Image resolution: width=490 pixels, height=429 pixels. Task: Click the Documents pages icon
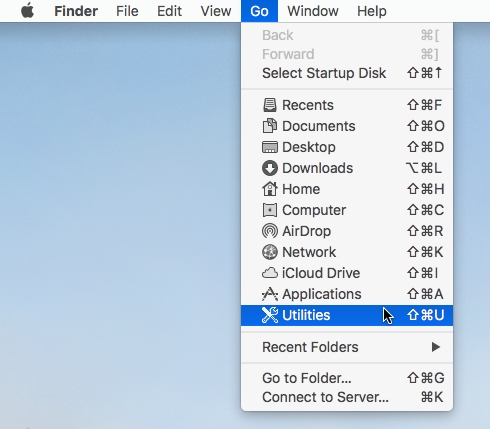(270, 126)
